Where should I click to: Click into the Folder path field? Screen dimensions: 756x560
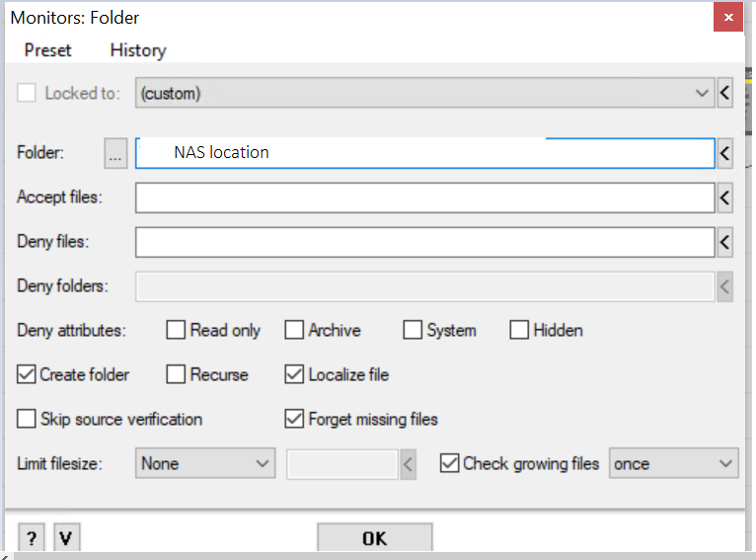click(424, 153)
